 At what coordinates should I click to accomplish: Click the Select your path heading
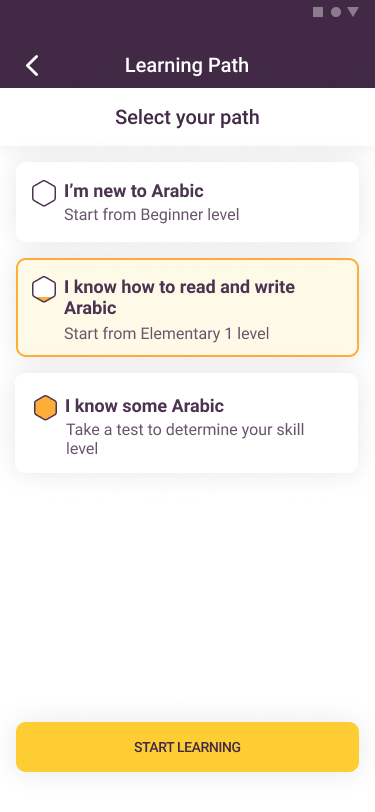pos(187,117)
